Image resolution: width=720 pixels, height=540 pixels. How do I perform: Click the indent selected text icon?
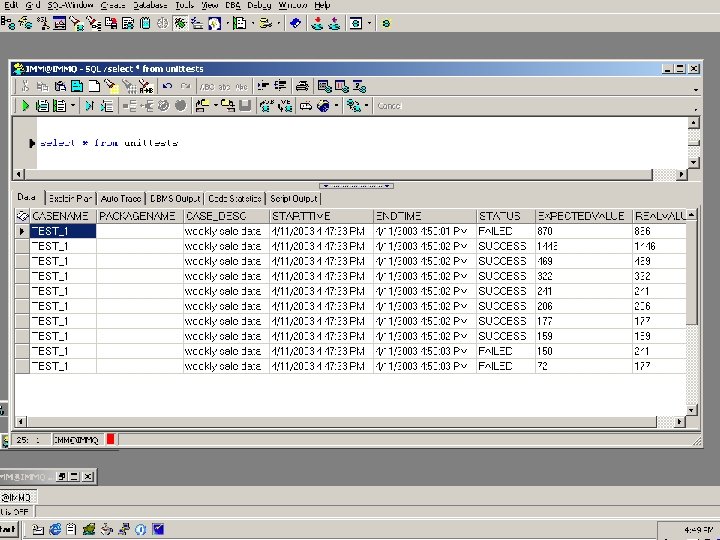pos(263,86)
